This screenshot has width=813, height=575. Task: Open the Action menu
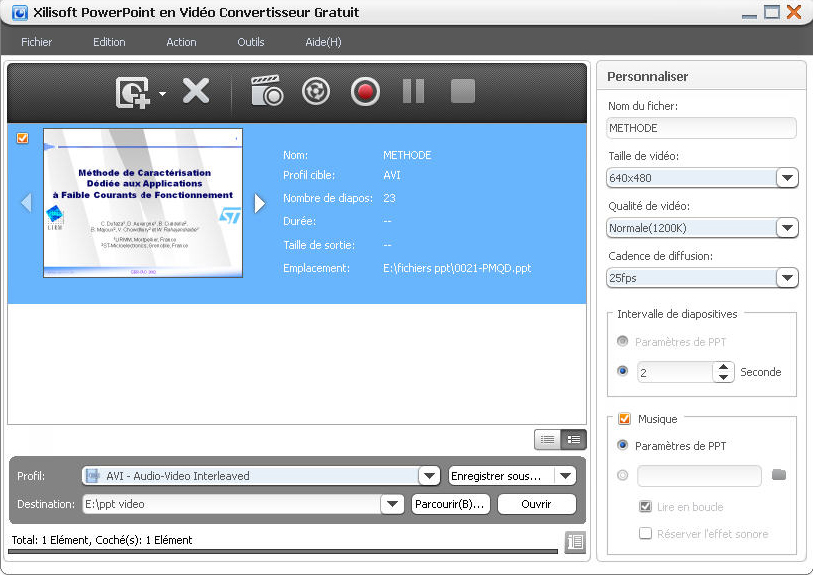pyautogui.click(x=181, y=42)
